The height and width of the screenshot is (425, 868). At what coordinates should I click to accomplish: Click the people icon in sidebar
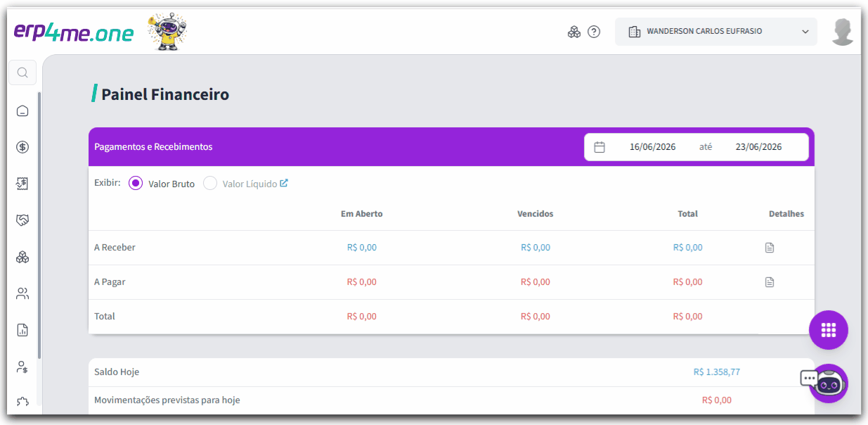pos(22,293)
